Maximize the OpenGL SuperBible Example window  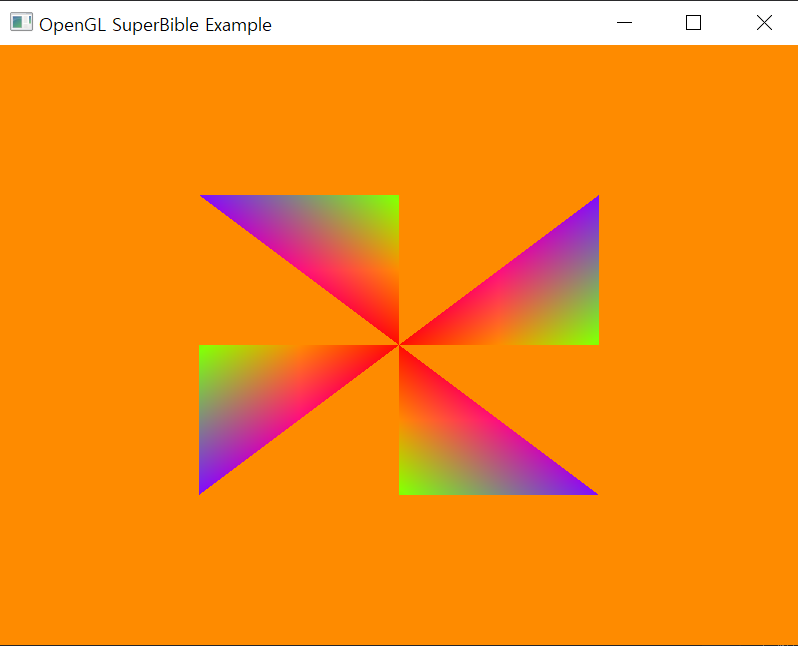pos(693,22)
